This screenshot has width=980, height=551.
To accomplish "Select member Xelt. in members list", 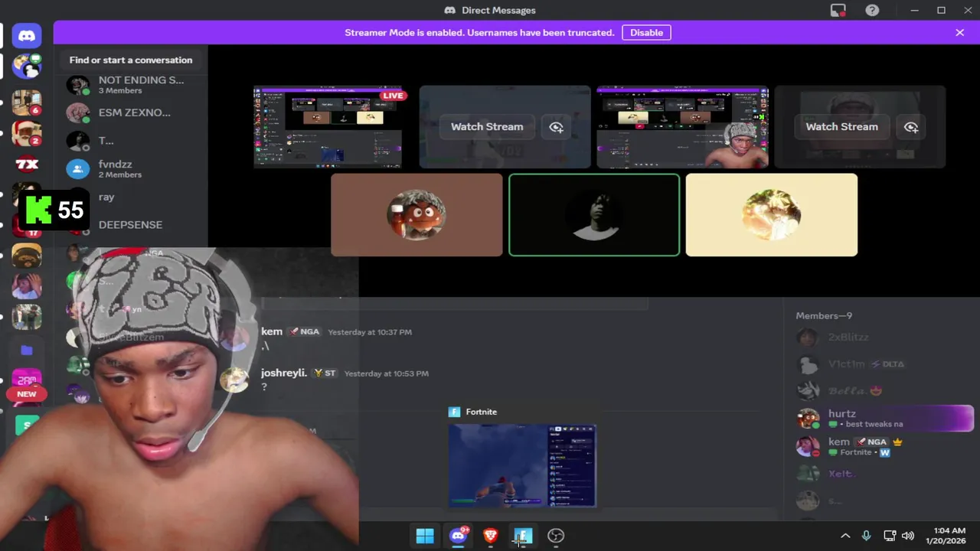I will pos(885,474).
